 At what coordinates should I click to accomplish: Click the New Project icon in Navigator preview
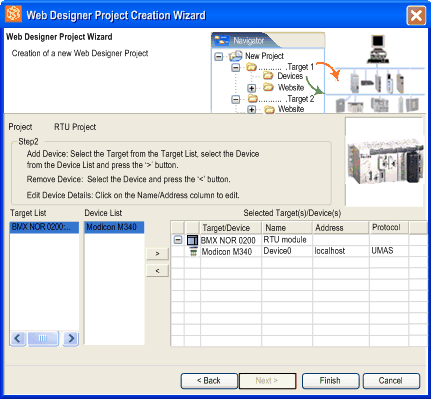point(236,56)
